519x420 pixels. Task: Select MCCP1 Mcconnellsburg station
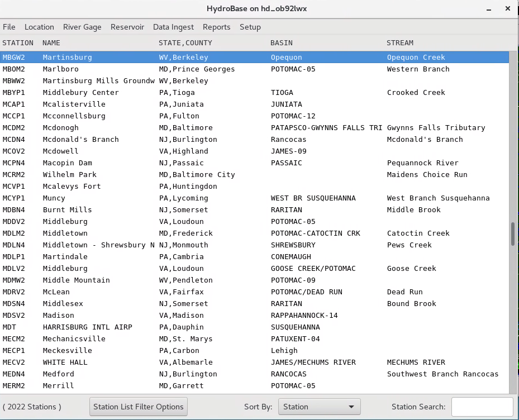pos(254,116)
